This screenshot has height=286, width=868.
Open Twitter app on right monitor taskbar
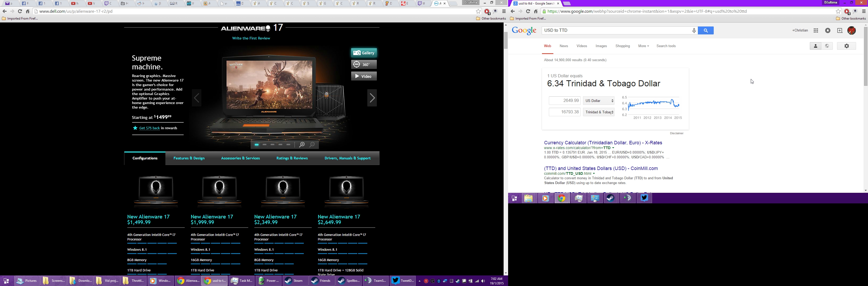point(644,198)
